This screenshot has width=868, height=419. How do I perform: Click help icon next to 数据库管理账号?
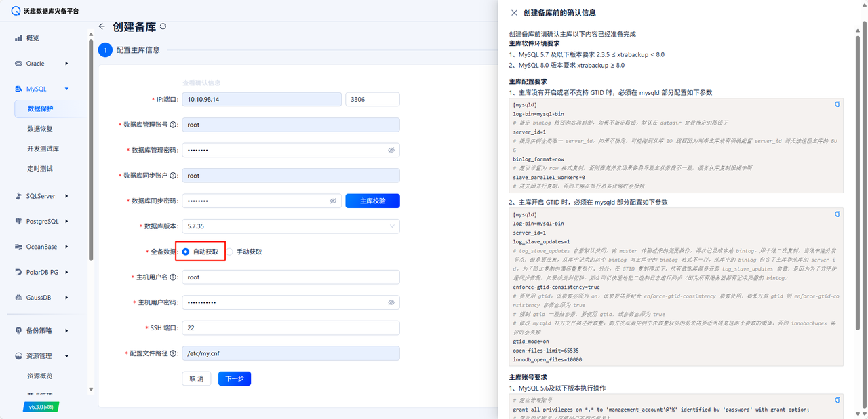coord(174,125)
